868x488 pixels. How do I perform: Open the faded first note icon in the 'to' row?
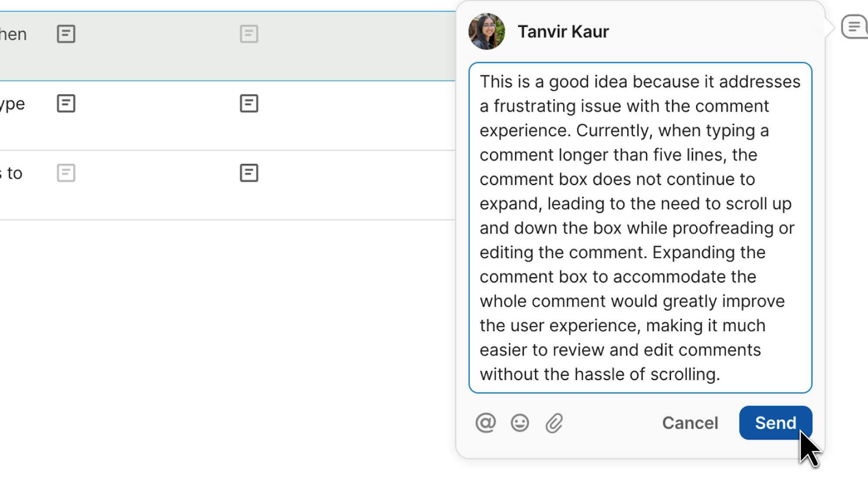66,173
